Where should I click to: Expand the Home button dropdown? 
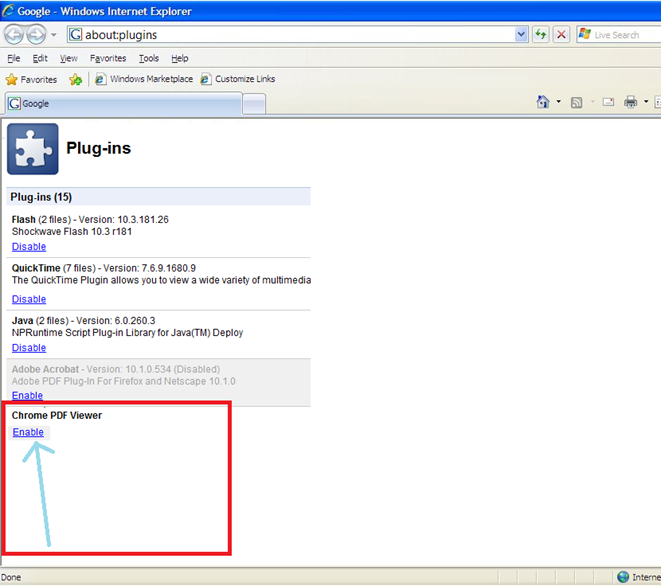(x=559, y=102)
